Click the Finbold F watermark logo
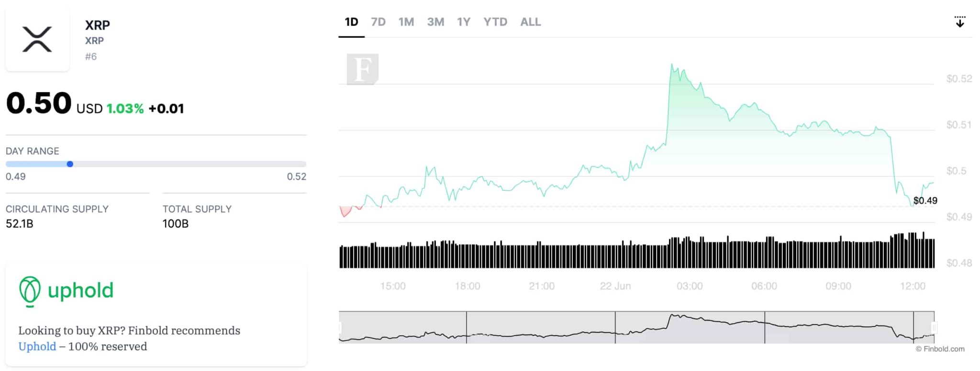This screenshot has width=980, height=371. pyautogui.click(x=362, y=69)
